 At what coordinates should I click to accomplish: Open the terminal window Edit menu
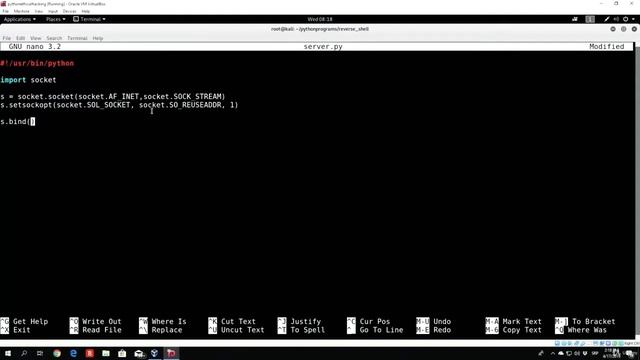tap(20, 38)
